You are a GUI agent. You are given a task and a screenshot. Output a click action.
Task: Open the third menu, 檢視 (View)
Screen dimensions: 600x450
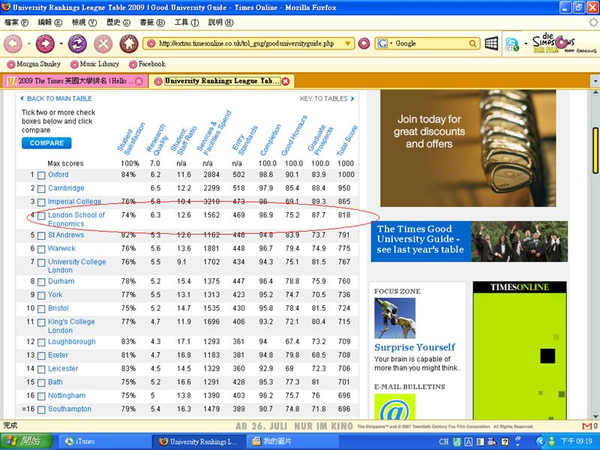(84, 23)
